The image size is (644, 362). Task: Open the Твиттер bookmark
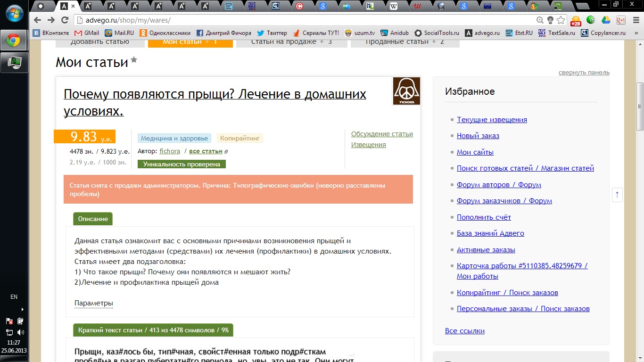tap(272, 33)
